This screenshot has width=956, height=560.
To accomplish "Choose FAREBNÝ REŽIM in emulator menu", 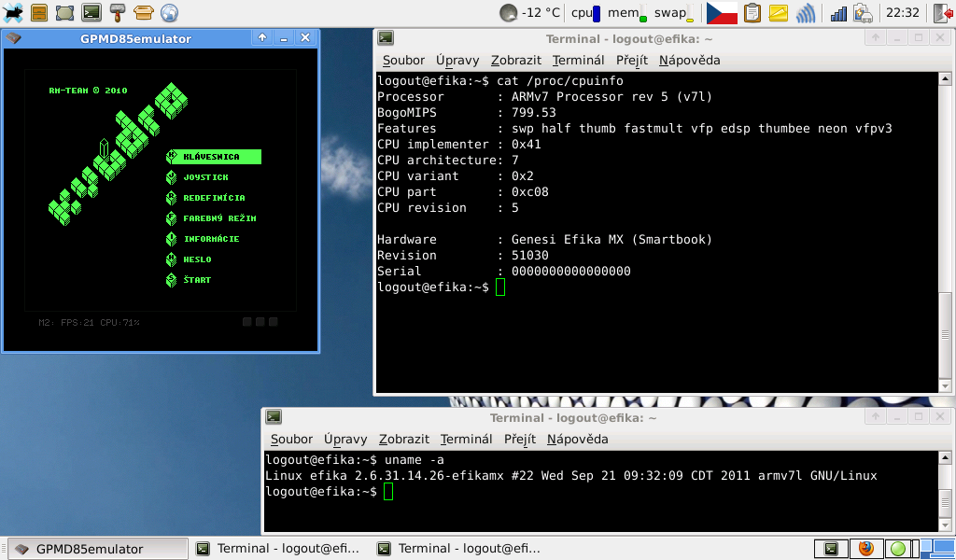I will [x=219, y=218].
